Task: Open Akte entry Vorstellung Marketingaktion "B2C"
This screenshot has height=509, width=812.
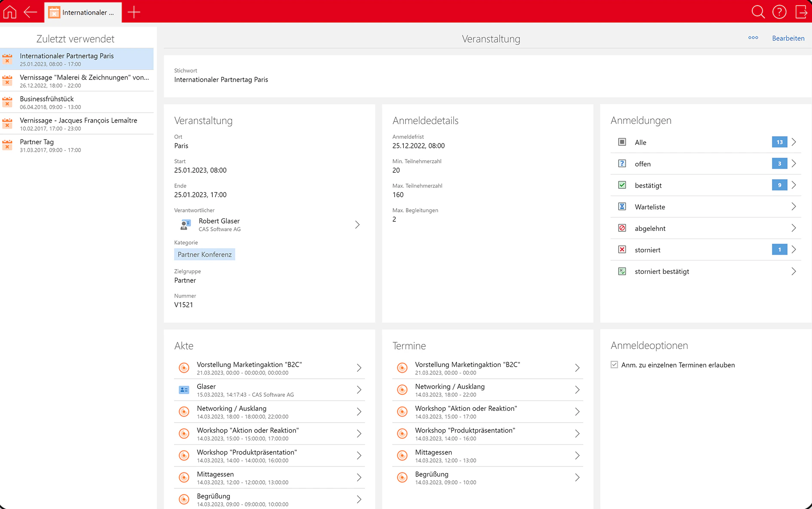Action: (269, 368)
